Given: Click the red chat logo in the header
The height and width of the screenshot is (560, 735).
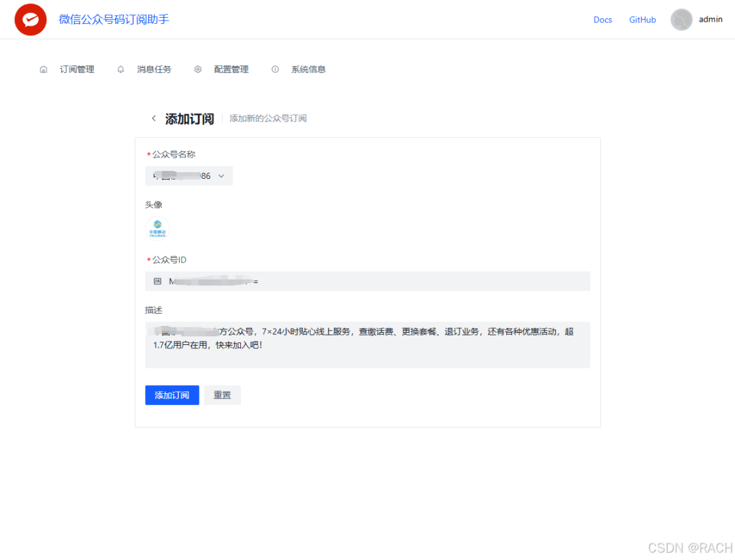Looking at the screenshot, I should tap(30, 19).
